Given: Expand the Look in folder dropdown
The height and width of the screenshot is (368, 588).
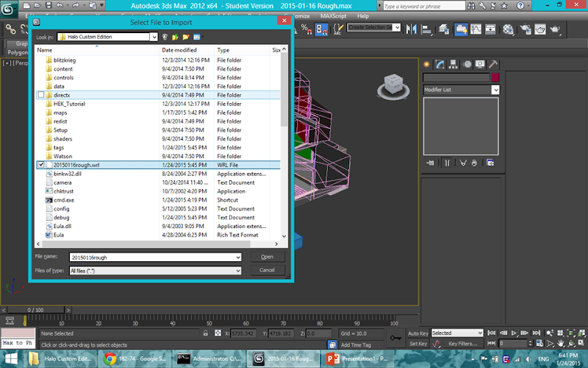Looking at the screenshot, I should (154, 37).
